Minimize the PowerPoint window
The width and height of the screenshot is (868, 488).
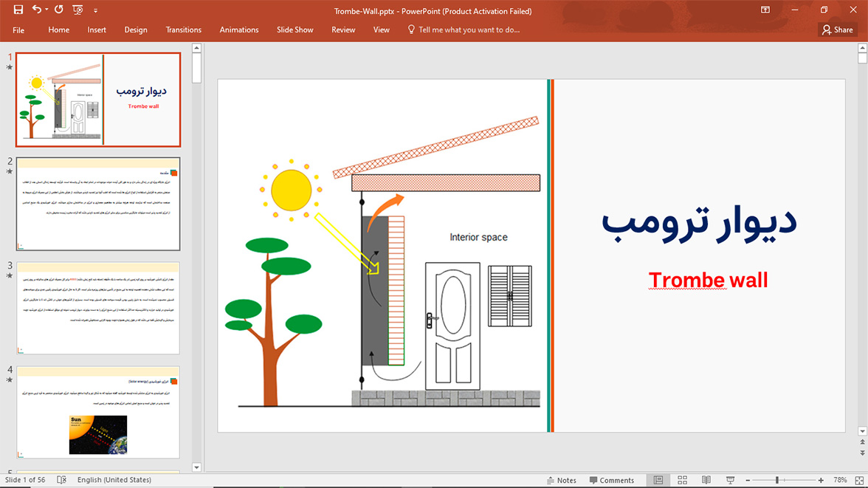point(795,10)
